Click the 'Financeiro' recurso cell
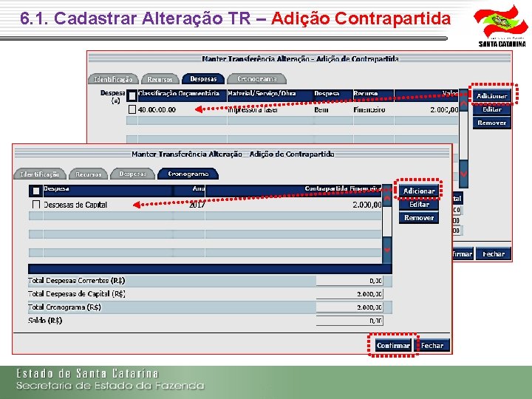Viewport: 532px width, 399px height. click(369, 109)
